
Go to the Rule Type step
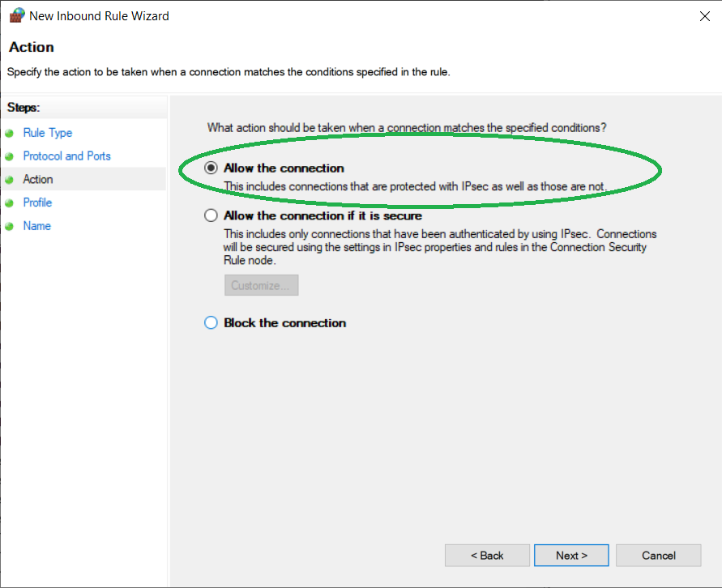[x=48, y=133]
